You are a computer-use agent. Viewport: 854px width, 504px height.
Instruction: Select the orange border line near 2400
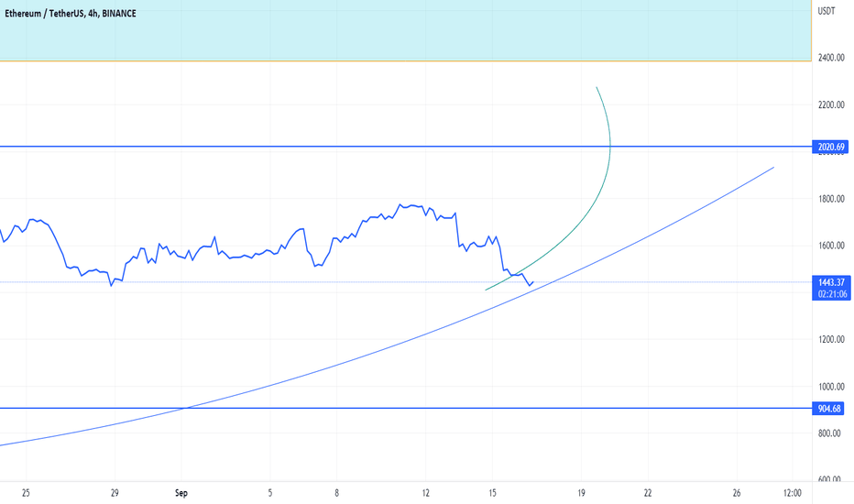point(406,60)
